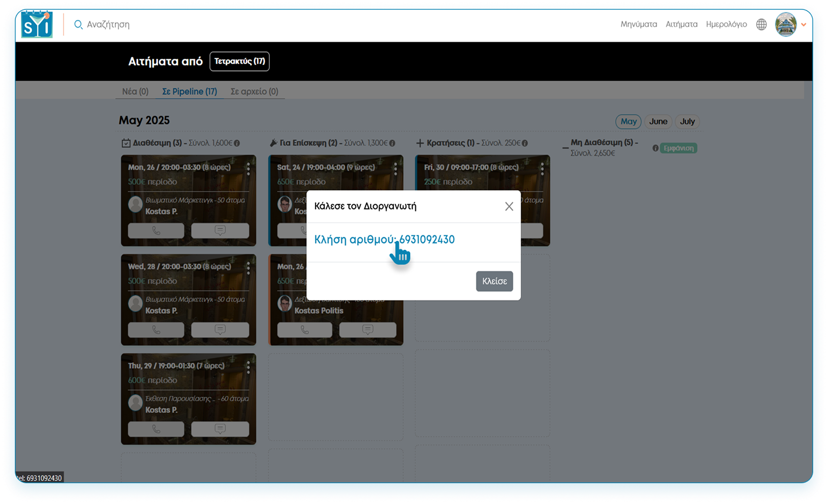The height and width of the screenshot is (504, 828).
Task: Click the info icon beside Μη Διαθέσιμη
Action: (656, 148)
